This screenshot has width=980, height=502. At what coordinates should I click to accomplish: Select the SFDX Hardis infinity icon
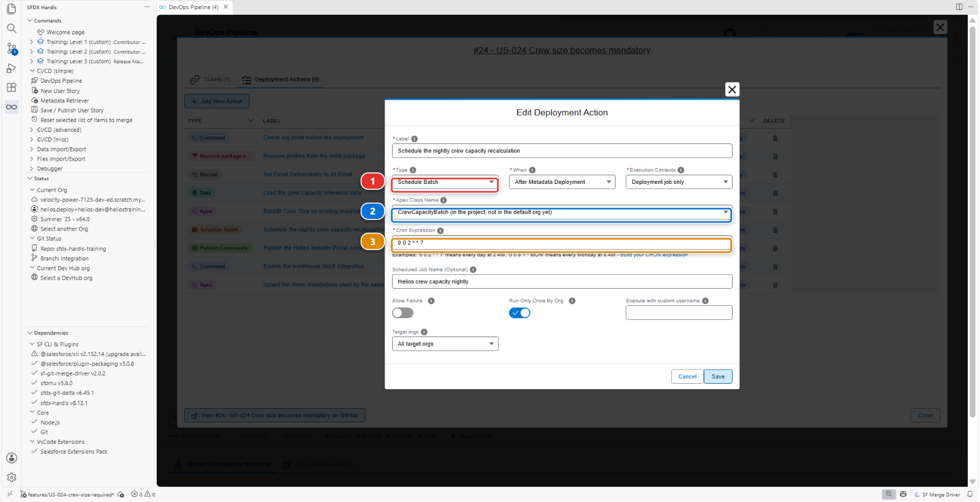coord(11,107)
